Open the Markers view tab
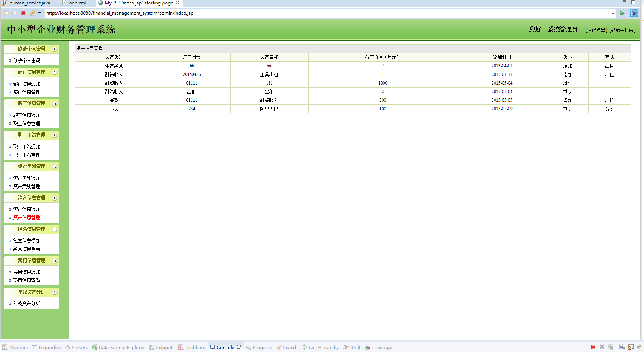The image size is (644, 352). click(15, 347)
